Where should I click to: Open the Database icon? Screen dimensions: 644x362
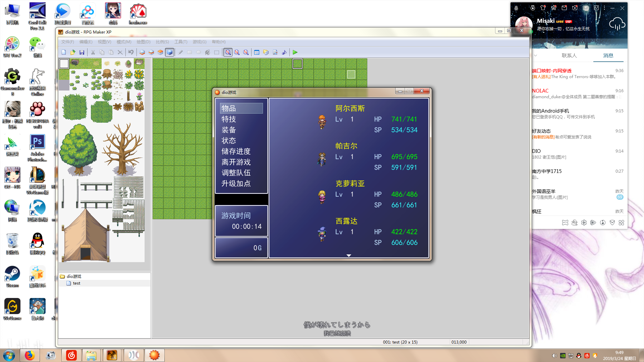click(257, 52)
